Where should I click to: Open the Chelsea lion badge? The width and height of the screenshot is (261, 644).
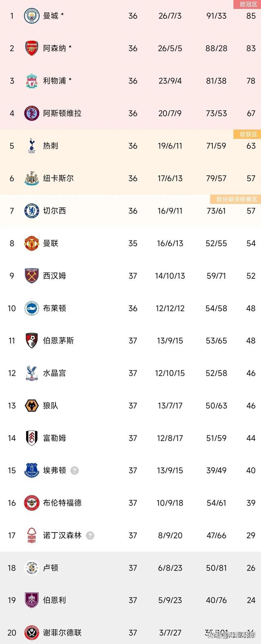tap(31, 211)
